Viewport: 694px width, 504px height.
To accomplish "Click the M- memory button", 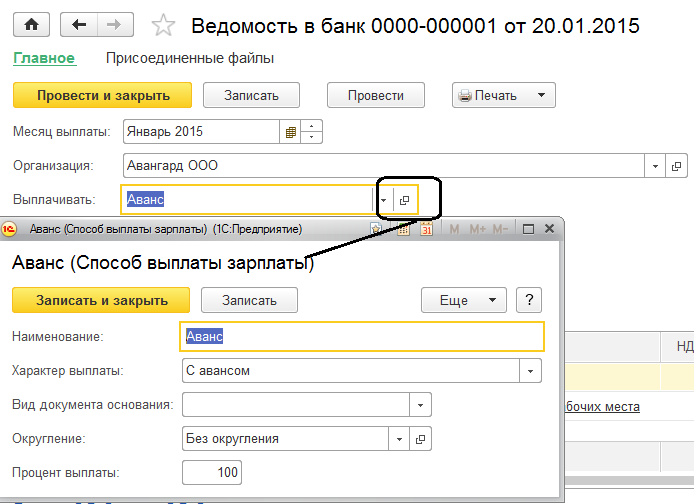I will point(500,229).
